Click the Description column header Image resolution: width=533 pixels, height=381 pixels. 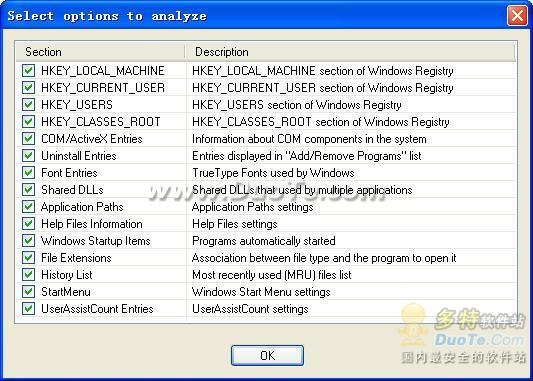(x=350, y=52)
